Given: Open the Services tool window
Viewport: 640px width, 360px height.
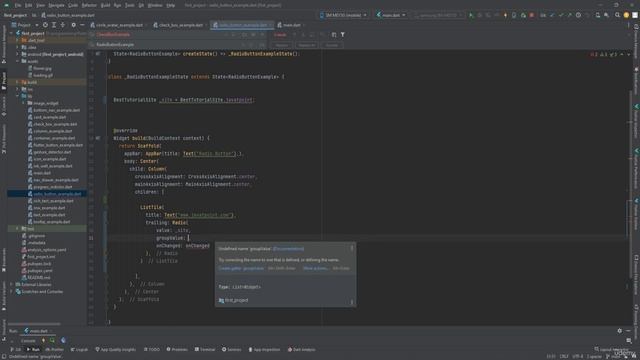Looking at the screenshot, I should click(x=231, y=349).
